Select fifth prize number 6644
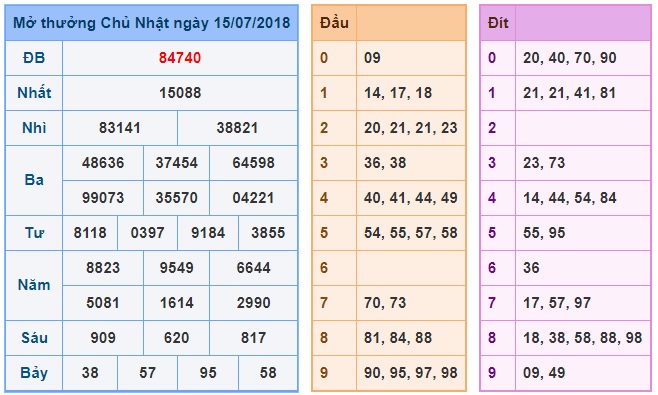The width and height of the screenshot is (658, 395). 253,268
